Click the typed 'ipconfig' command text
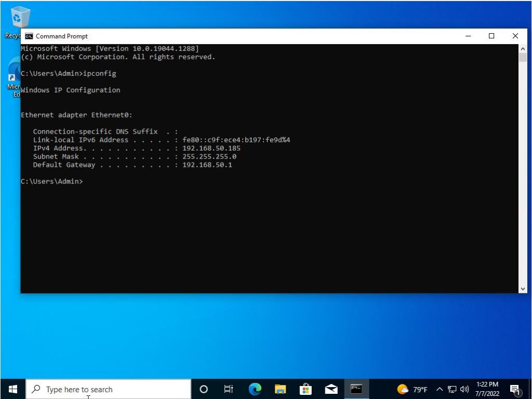The height and width of the screenshot is (399, 532). 100,74
